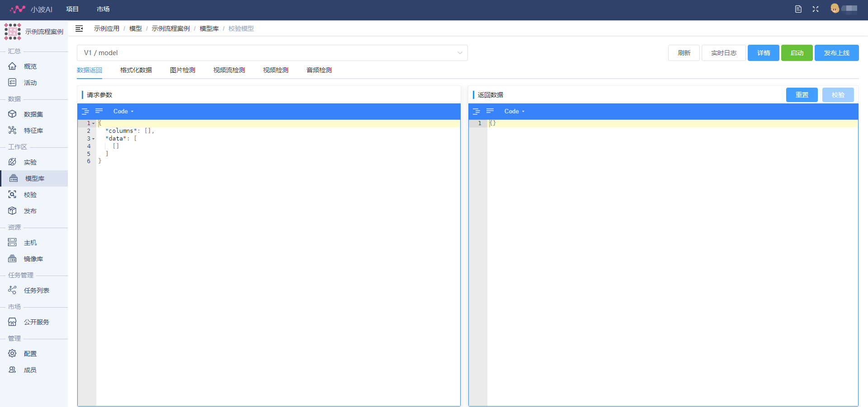Screen dimensions: 868x407
Task: Go to 模型库 breadcrumb
Action: [x=209, y=28]
